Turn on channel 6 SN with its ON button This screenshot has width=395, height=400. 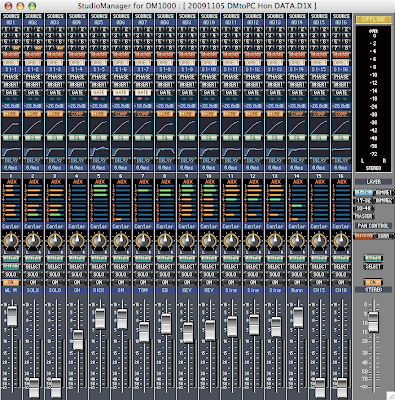pyautogui.click(x=121, y=282)
